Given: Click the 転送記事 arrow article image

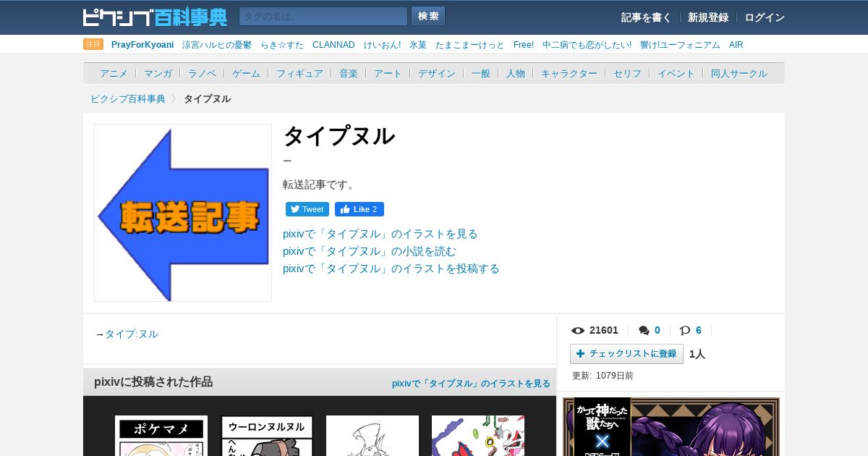Looking at the screenshot, I should [183, 213].
